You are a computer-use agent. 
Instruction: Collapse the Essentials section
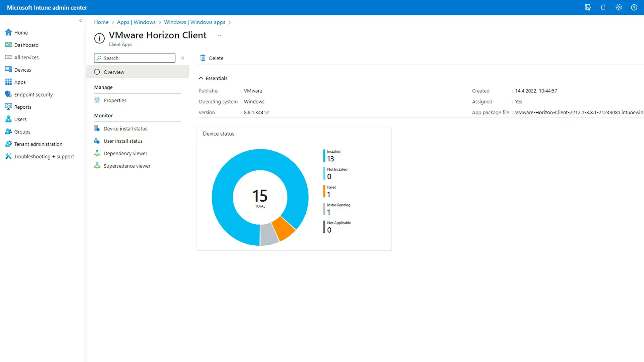tap(201, 78)
